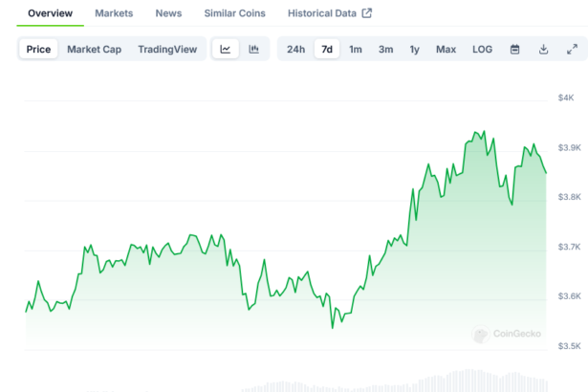Click the chart peak near $3.9K
Screen dimensions: 588x392
pos(481,131)
